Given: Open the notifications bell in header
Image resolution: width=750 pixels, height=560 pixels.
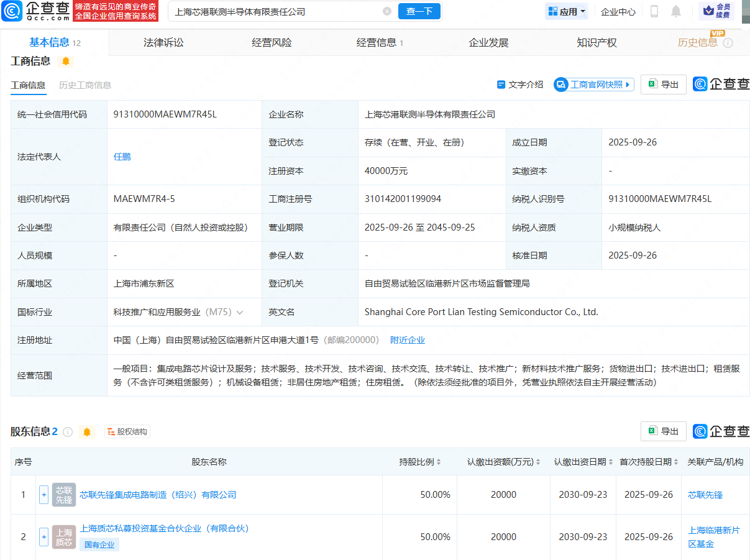Looking at the screenshot, I should [x=676, y=11].
